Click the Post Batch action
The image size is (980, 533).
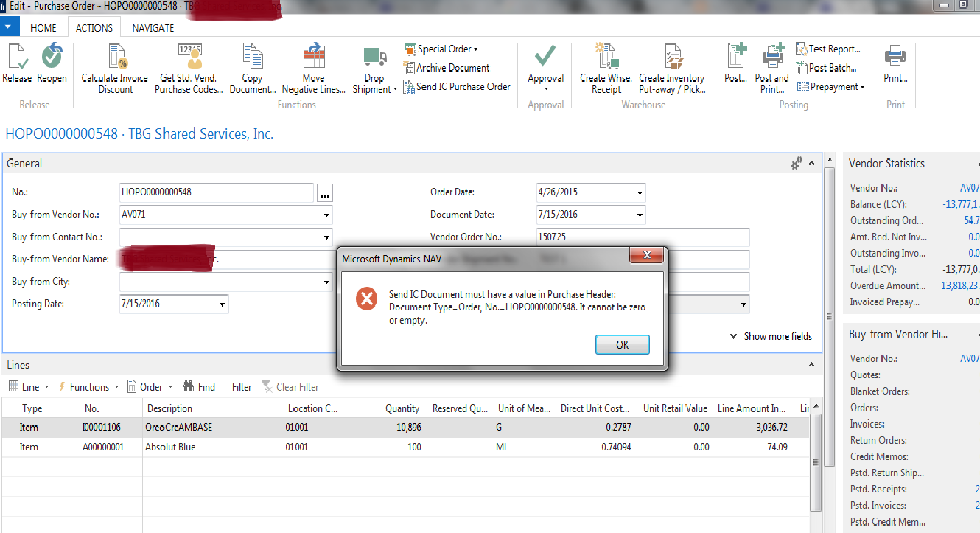point(826,68)
